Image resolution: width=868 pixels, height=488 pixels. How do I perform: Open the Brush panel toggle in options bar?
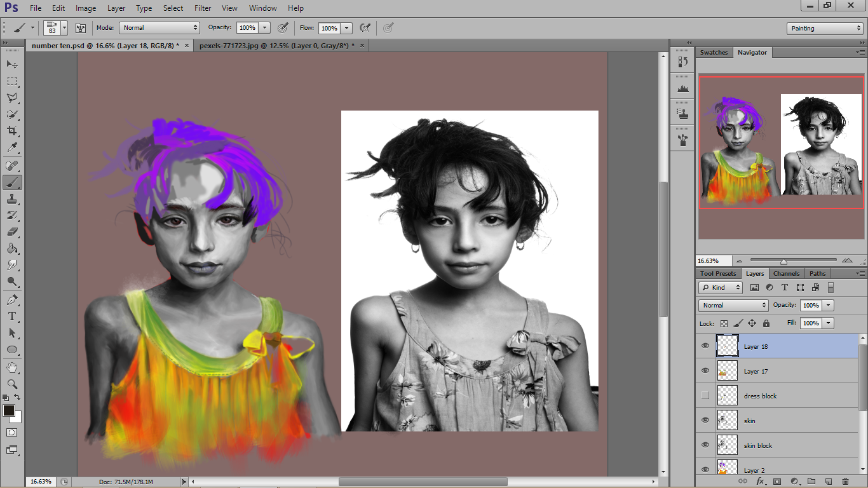81,28
